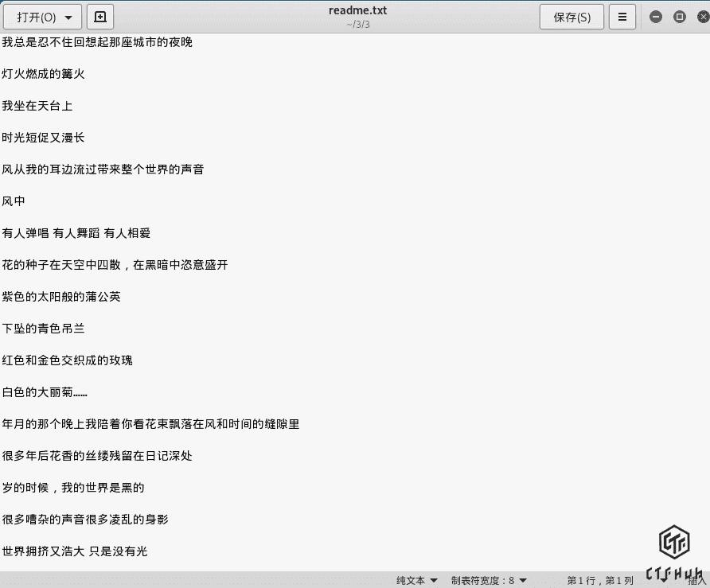Image resolution: width=710 pixels, height=588 pixels.
Task: Close the readme.txt editor window
Action: point(701,17)
